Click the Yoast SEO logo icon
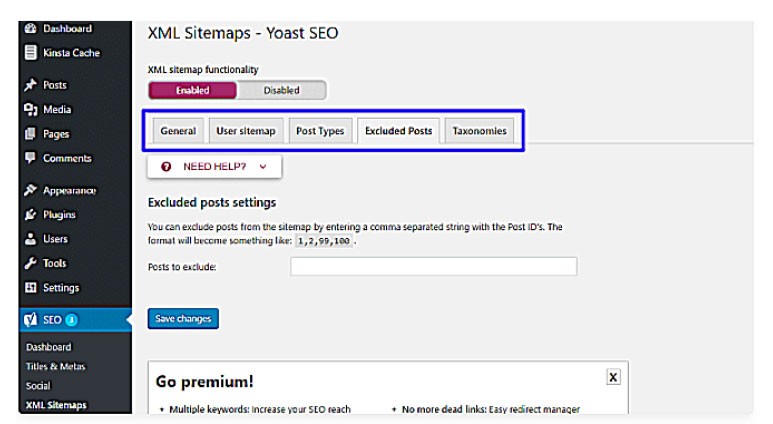 click(30, 320)
